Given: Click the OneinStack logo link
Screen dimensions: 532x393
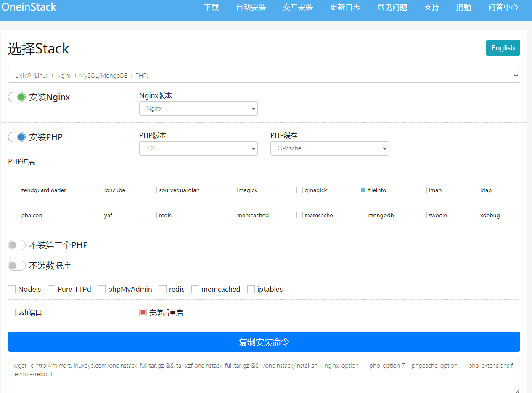Looking at the screenshot, I should point(29,7).
